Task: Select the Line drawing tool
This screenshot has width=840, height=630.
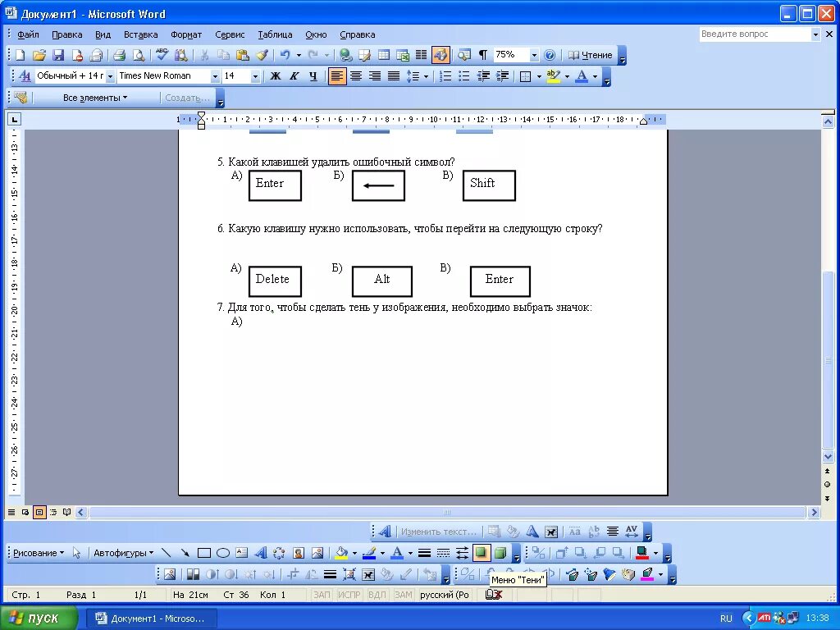Action: (166, 553)
